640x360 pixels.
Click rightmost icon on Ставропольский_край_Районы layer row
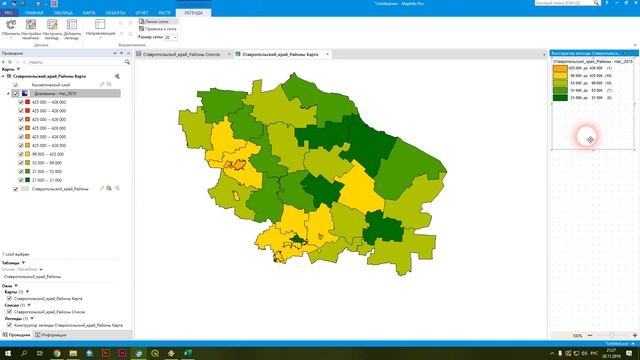(117, 189)
